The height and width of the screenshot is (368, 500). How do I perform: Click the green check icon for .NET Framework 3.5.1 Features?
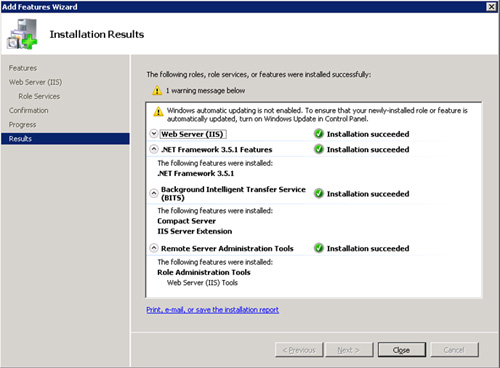(319, 149)
